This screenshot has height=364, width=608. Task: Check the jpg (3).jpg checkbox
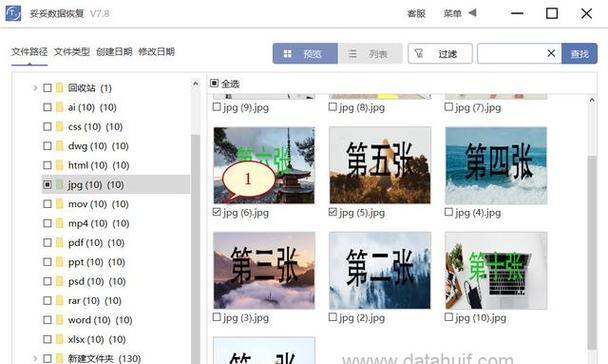(217, 317)
